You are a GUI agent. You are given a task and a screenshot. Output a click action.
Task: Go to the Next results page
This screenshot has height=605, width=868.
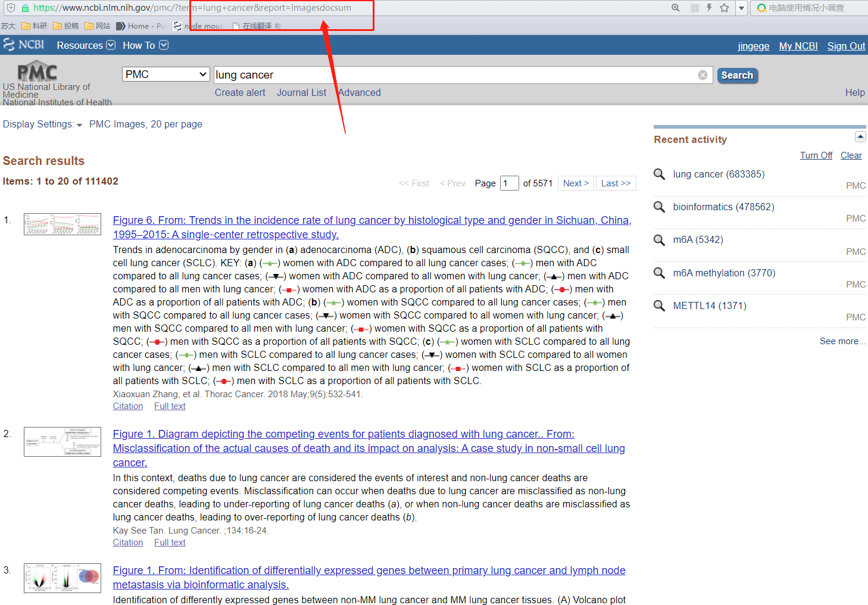[576, 183]
